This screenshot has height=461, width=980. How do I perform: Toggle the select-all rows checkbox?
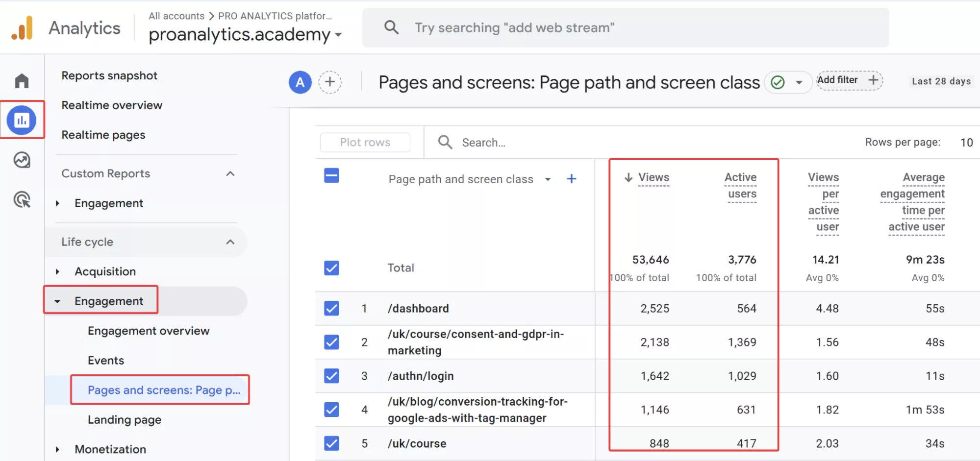click(x=331, y=175)
